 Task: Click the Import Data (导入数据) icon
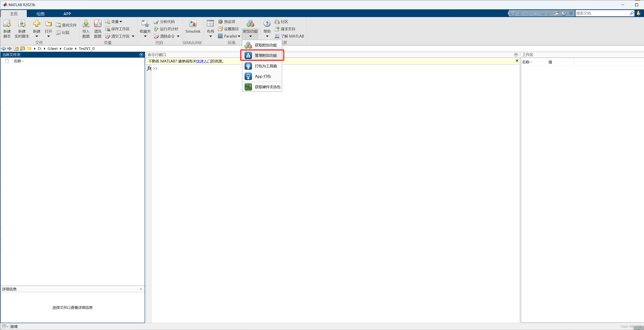pos(86,24)
